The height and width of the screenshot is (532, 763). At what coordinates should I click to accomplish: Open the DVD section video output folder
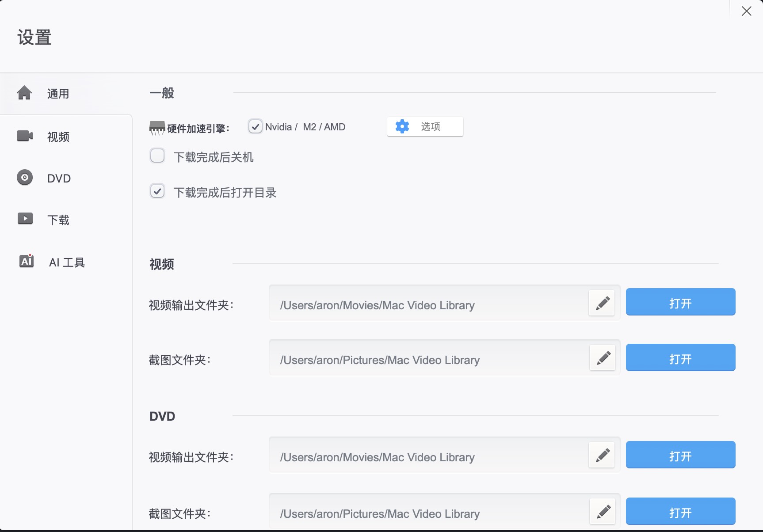pos(681,455)
